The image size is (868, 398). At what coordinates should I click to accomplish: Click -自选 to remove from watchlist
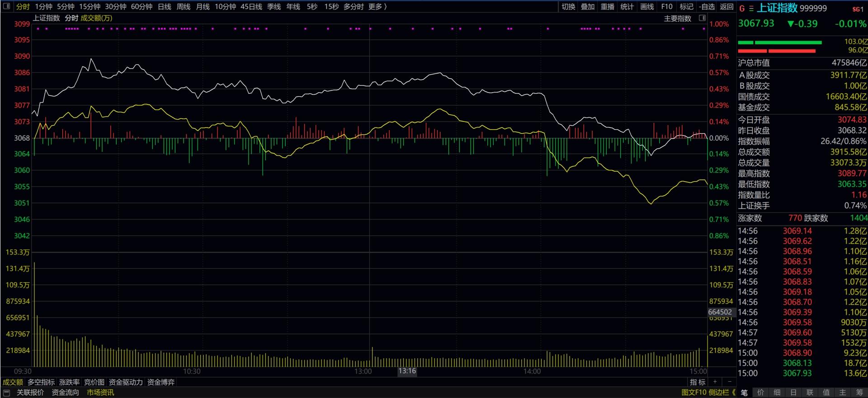(x=707, y=6)
